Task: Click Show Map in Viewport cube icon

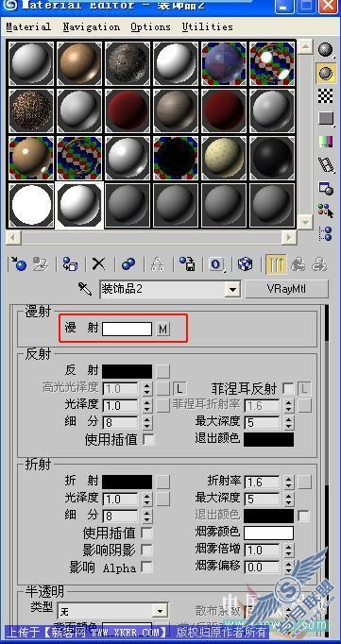Action: [246, 263]
